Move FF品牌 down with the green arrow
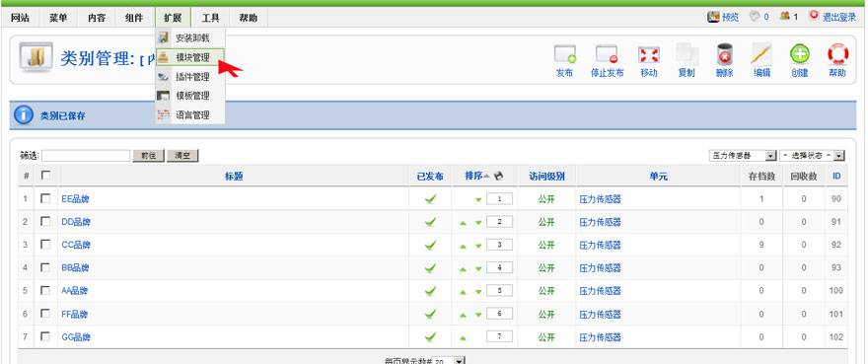868x364 pixels. [x=478, y=315]
